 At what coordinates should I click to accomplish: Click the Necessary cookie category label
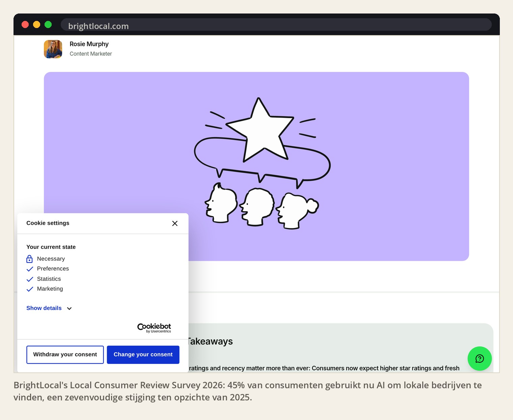(51, 259)
